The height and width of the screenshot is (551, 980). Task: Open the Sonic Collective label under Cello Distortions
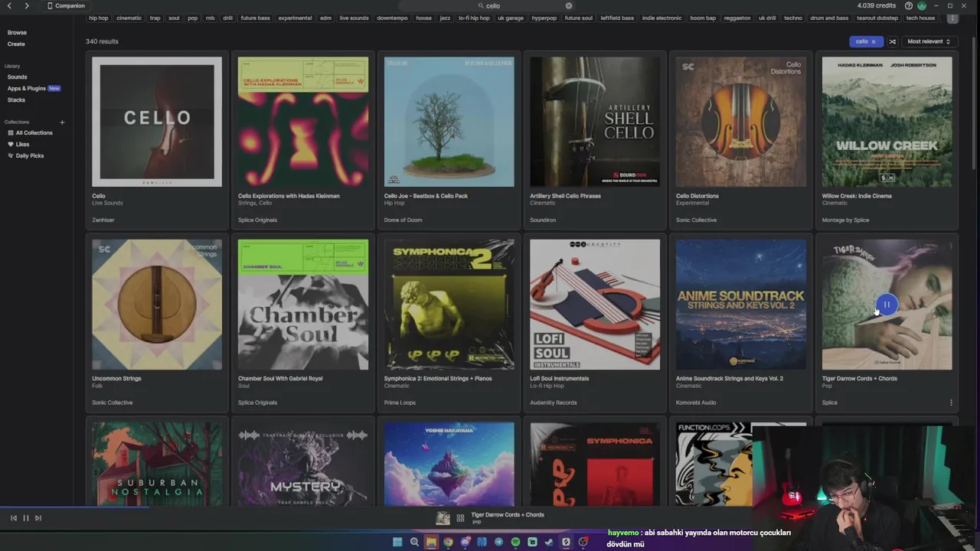[696, 220]
